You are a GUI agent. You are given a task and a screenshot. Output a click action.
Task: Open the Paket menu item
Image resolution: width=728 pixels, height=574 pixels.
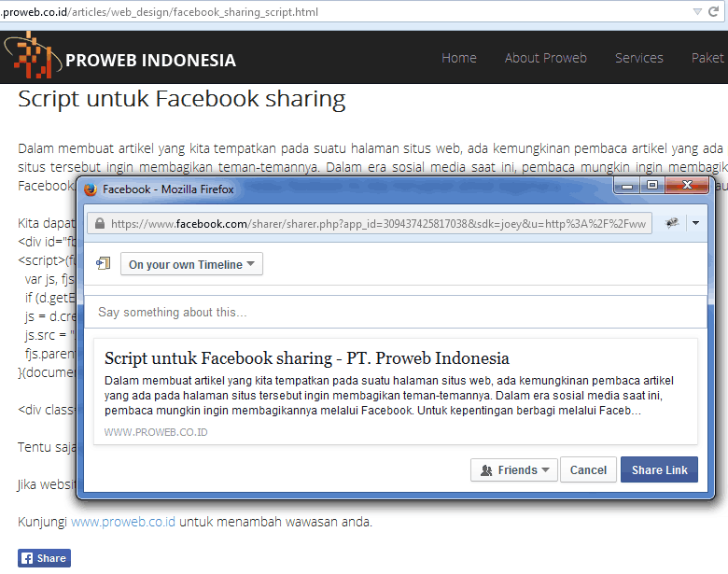pyautogui.click(x=707, y=58)
